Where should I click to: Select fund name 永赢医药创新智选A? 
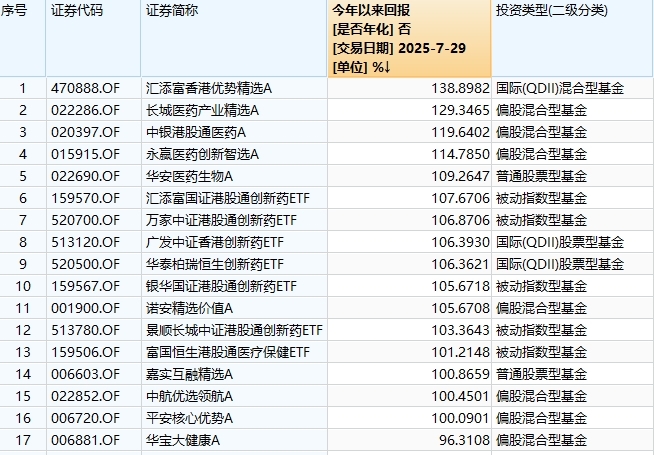pyautogui.click(x=202, y=154)
